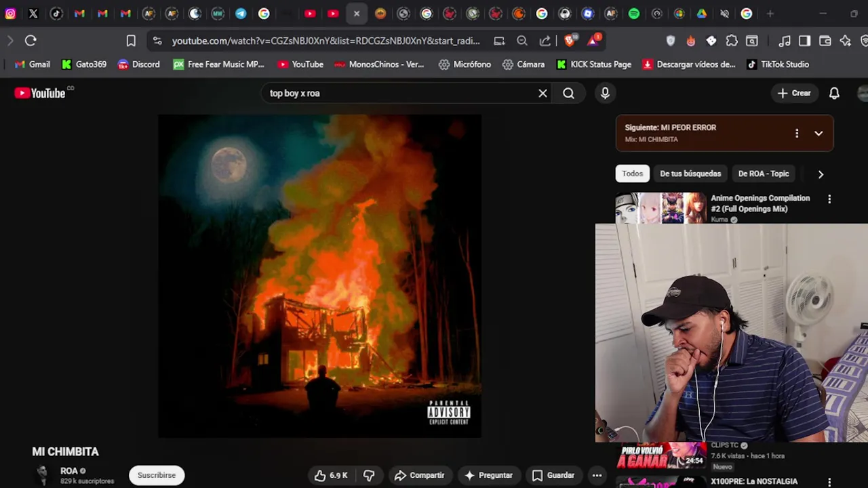Open the ROA channel avatar
This screenshot has width=868, height=488.
point(43,475)
